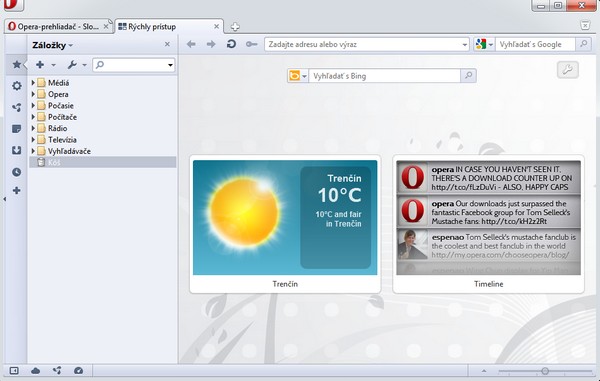Expand the Opera bookmark folder

(33, 94)
